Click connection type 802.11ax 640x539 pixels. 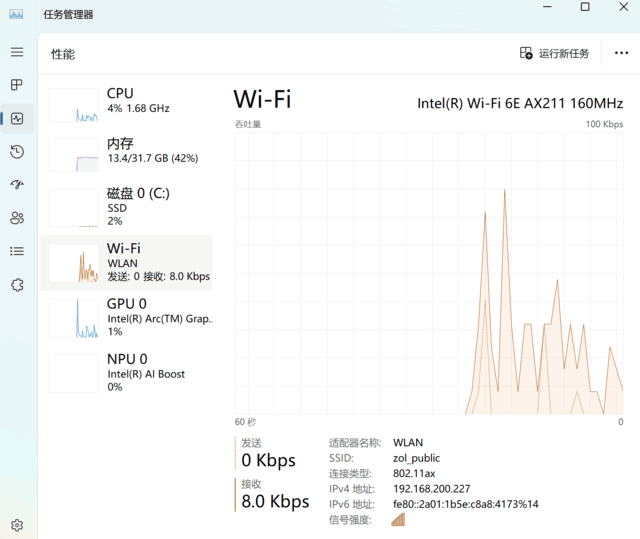coord(414,473)
